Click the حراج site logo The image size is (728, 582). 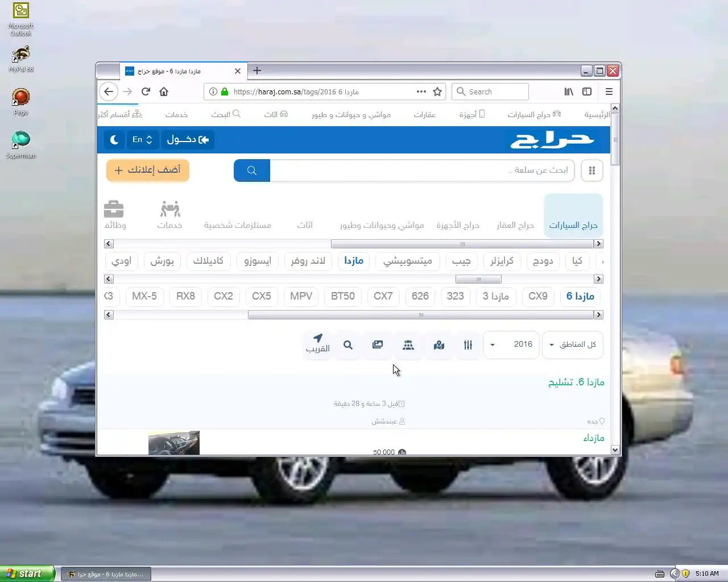[x=552, y=140]
